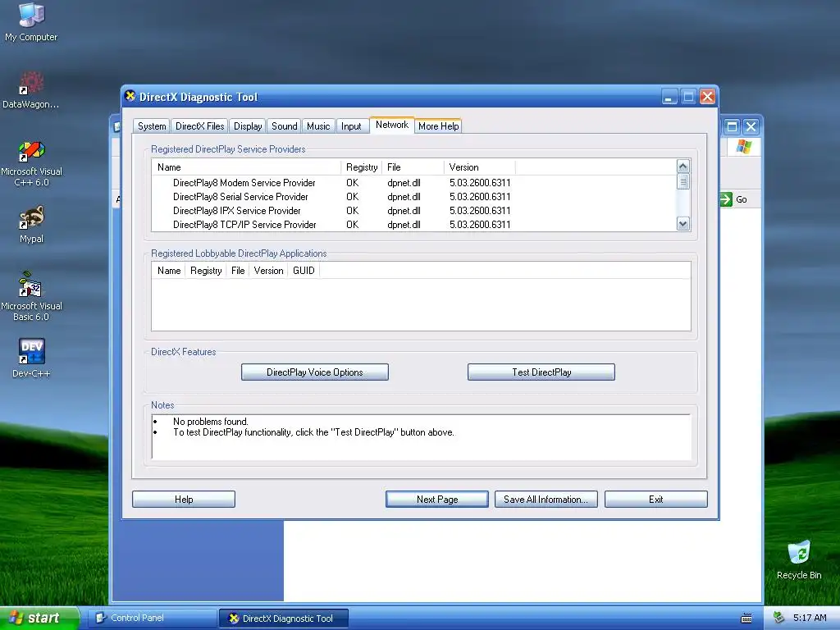
Task: Click the keyboard icon in the taskbar
Action: tap(746, 619)
